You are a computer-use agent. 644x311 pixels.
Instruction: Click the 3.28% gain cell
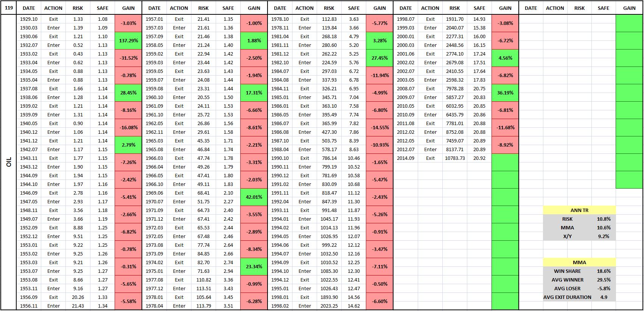[x=380, y=40]
